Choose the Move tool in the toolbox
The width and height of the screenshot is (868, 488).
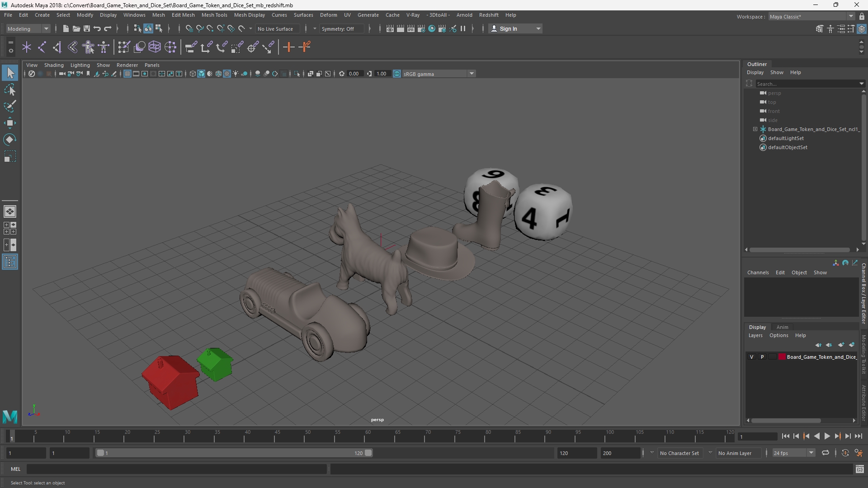click(x=10, y=123)
